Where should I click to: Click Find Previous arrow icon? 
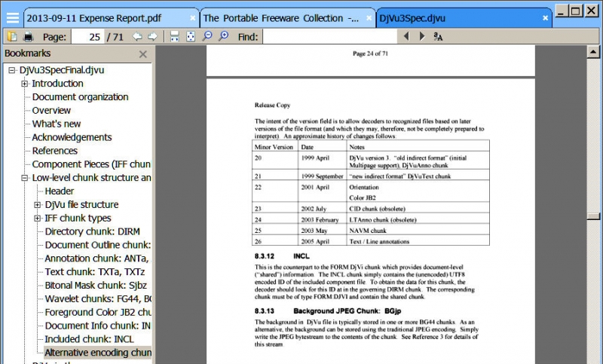(406, 36)
